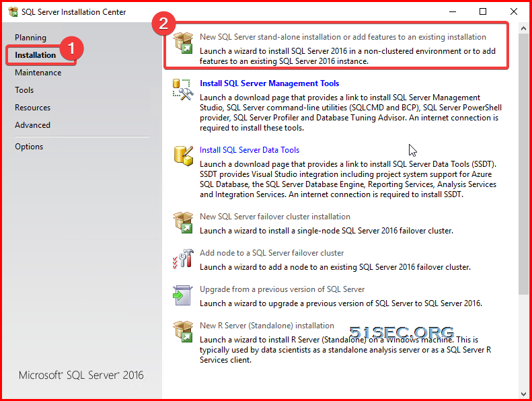The image size is (532, 401).
Task: Click the Install SQL Server Data Tools icon
Action: [x=183, y=156]
